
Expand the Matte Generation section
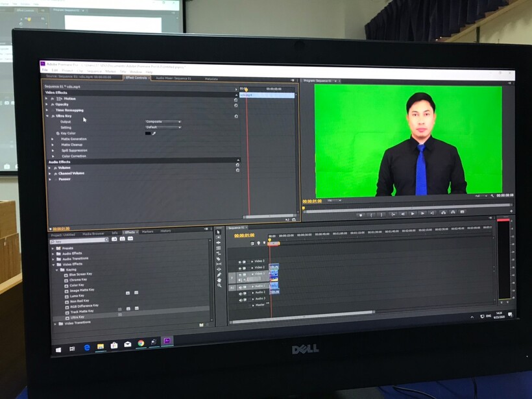pyautogui.click(x=53, y=139)
